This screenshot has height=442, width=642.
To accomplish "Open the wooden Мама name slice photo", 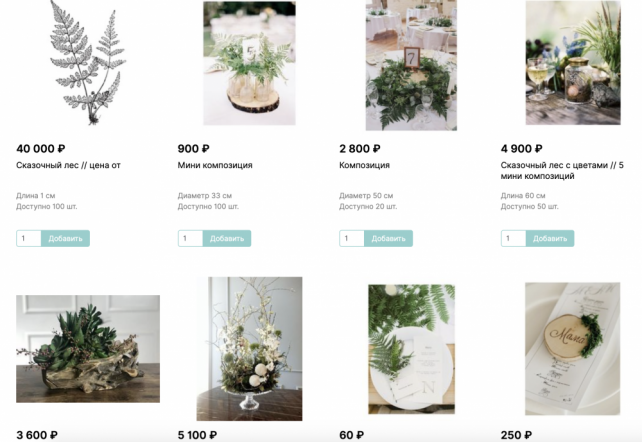I will coord(572,349).
